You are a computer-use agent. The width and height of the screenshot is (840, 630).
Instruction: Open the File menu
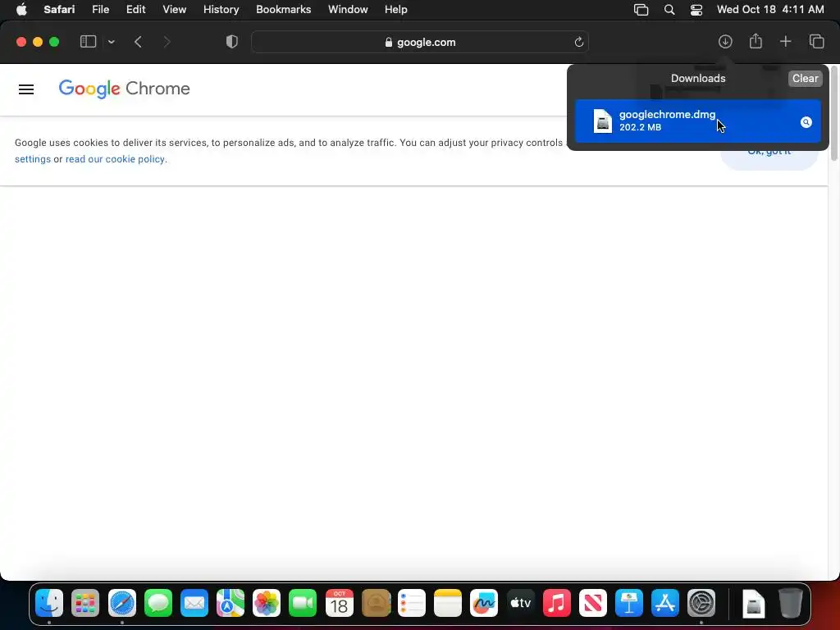tap(100, 10)
